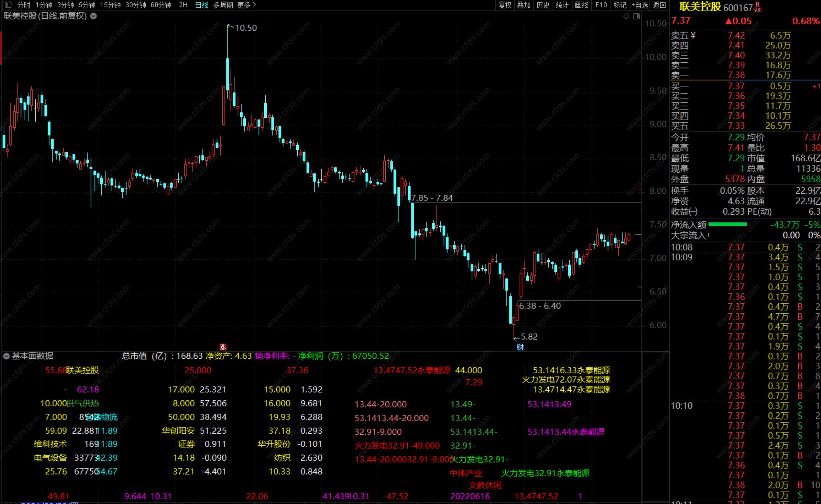Open F10 company info
The width and height of the screenshot is (821, 504).
coord(601,5)
